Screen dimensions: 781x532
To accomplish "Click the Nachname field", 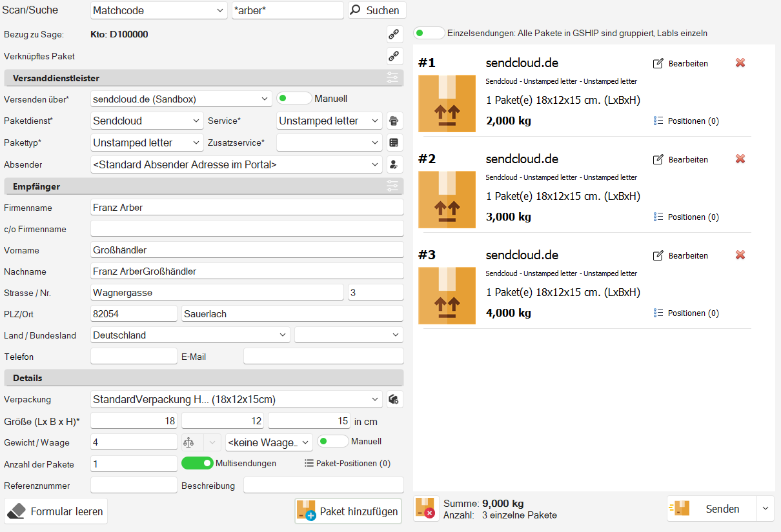I will [x=247, y=271].
